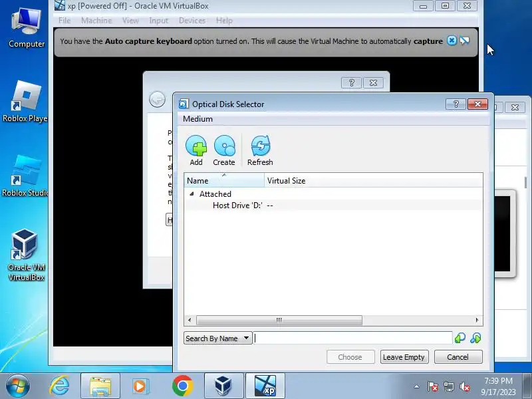Click the Leave Empty button
Screen dimensions: 532x399
pos(404,357)
